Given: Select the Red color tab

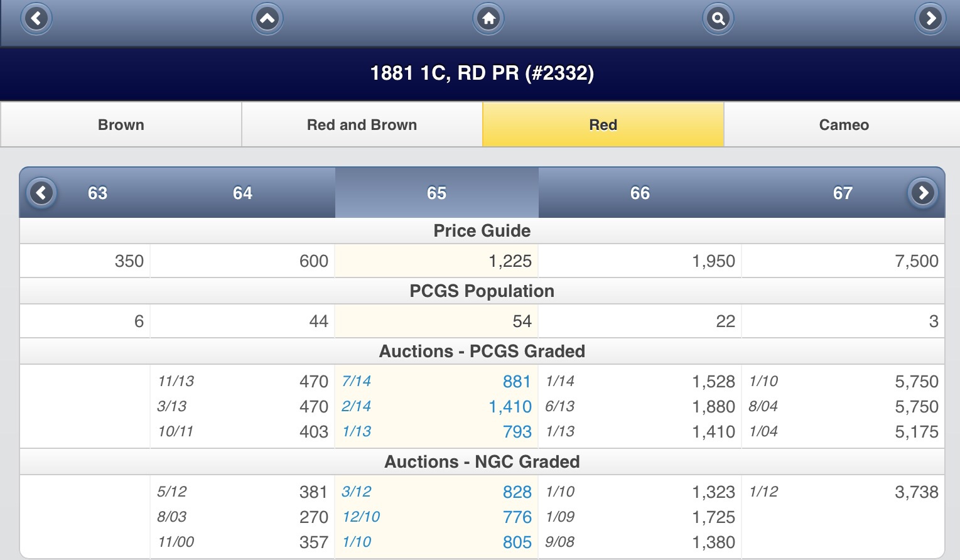Looking at the screenshot, I should 603,124.
